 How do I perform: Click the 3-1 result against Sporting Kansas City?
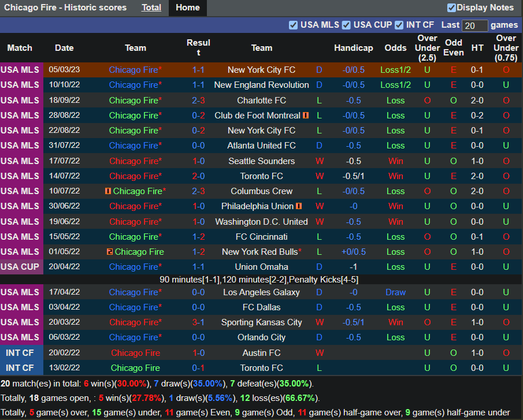pos(198,322)
